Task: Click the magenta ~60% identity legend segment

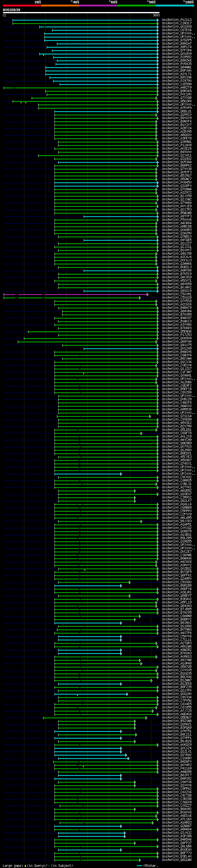Action: tap(98, 6)
